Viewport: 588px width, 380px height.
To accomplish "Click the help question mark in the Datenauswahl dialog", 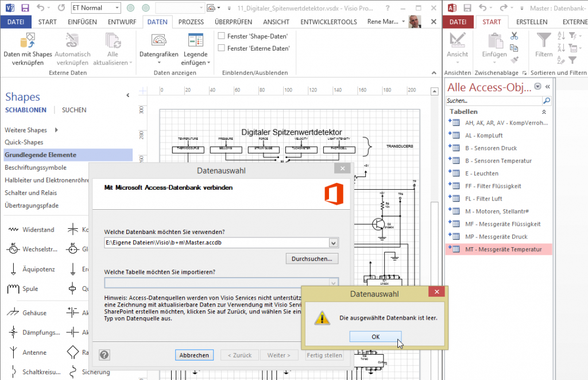I will (104, 355).
